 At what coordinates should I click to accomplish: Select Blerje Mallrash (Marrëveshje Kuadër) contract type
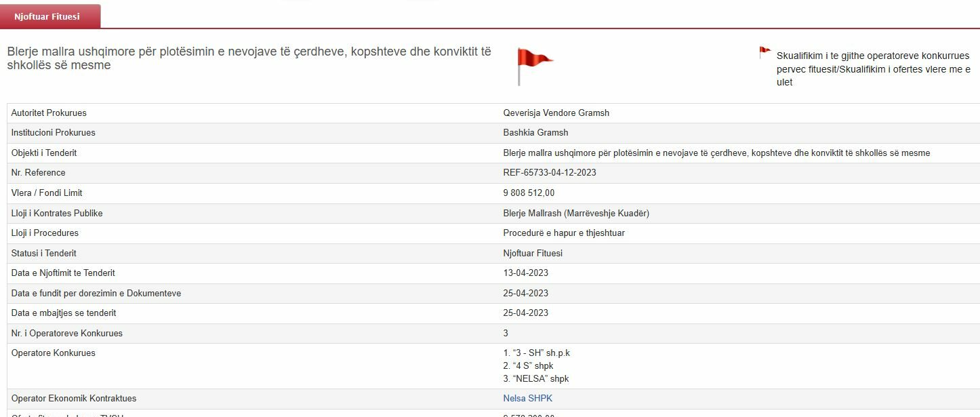click(x=576, y=213)
